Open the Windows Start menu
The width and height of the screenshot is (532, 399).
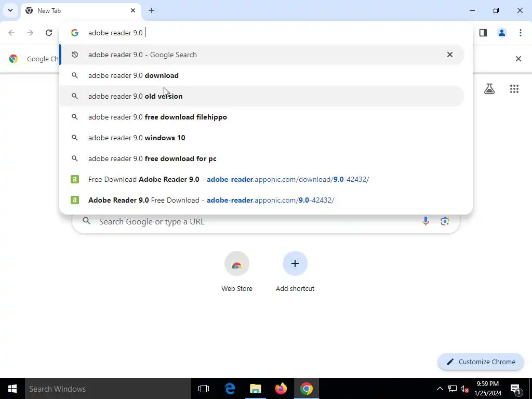point(12,389)
